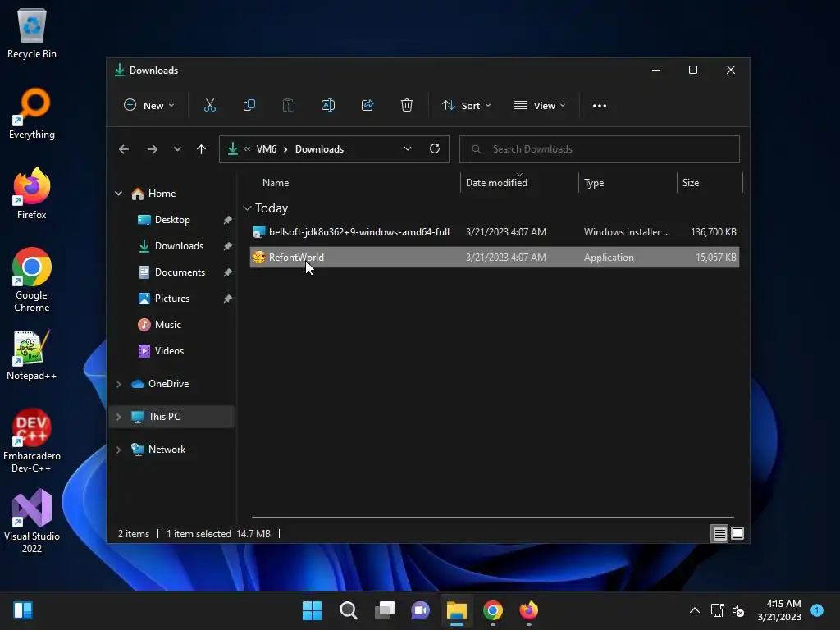Open Recycle Bin desktop icon
The height and width of the screenshot is (630, 840).
(x=32, y=34)
